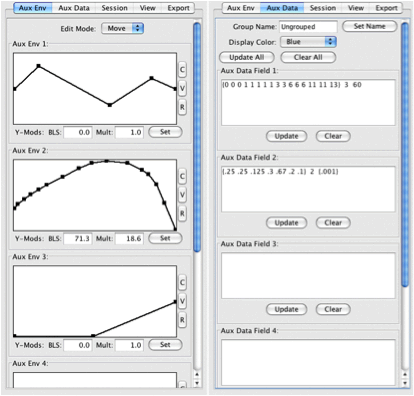This screenshot has width=414, height=396.
Task: Click the C button beside Aux Env 1
Action: [x=182, y=70]
